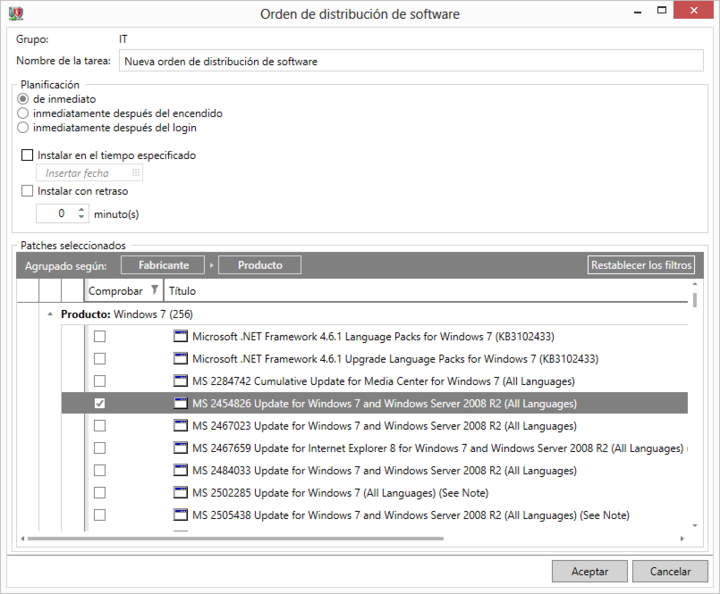Adjust the delay minutes spinner arrows
This screenshot has height=594, width=720.
click(x=81, y=213)
